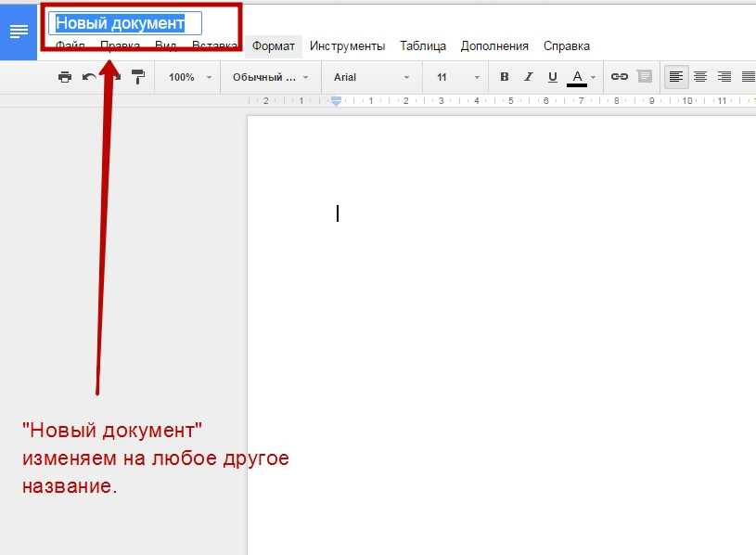Center align text with the toolbar icon
This screenshot has height=555, width=756.
[700, 77]
